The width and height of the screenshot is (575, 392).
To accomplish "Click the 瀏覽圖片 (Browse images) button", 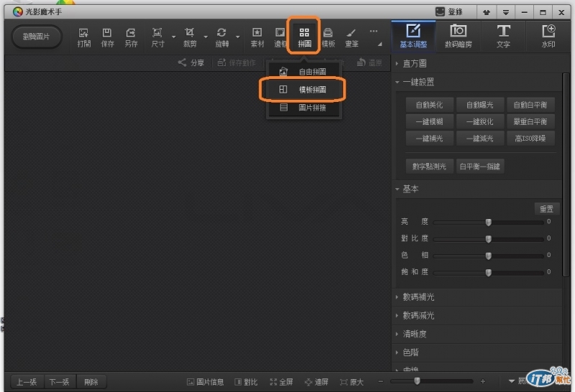I will coord(37,37).
